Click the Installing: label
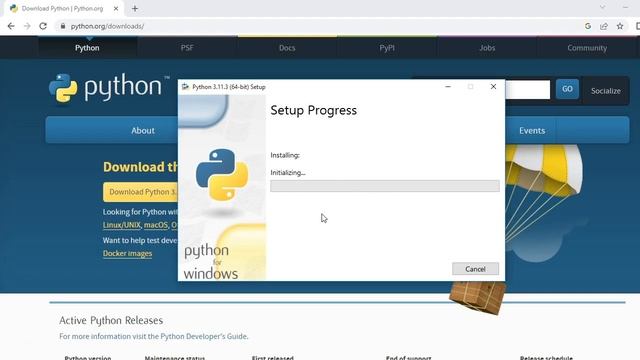Viewport: 640px width, 360px height. click(285, 155)
